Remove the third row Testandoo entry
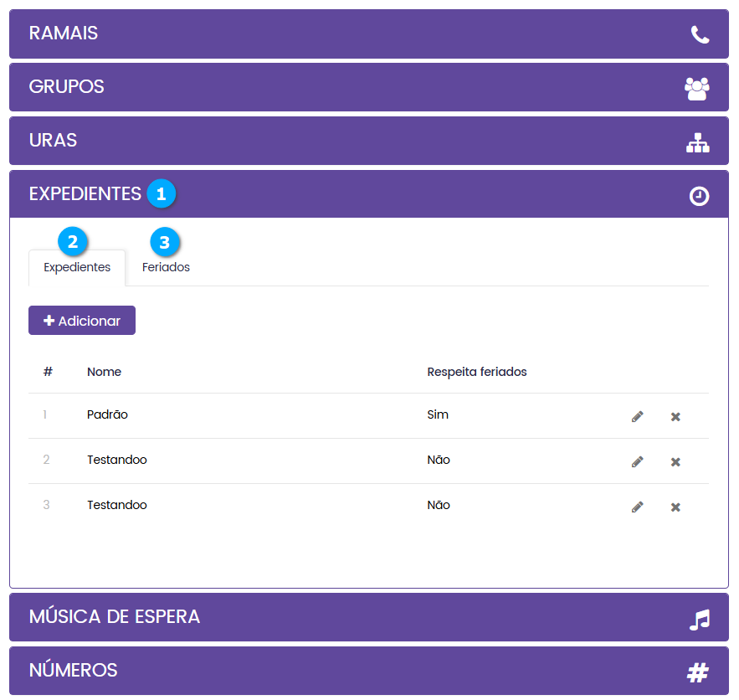This screenshot has width=739, height=700. pos(675,507)
